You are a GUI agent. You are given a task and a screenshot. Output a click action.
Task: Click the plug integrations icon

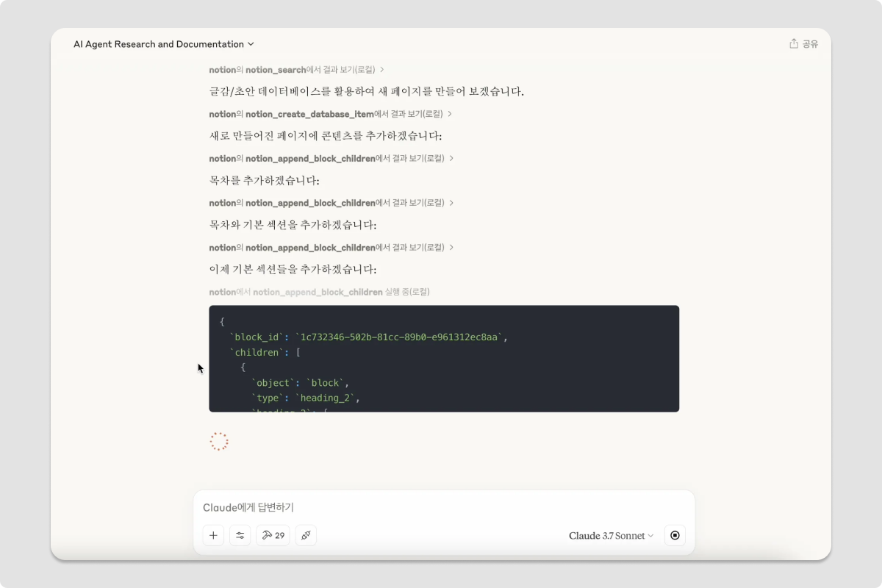[x=306, y=535]
